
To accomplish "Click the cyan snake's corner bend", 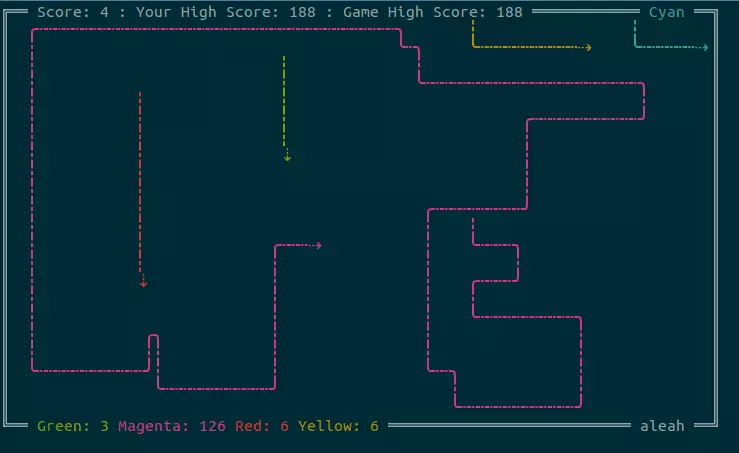I will pos(635,46).
